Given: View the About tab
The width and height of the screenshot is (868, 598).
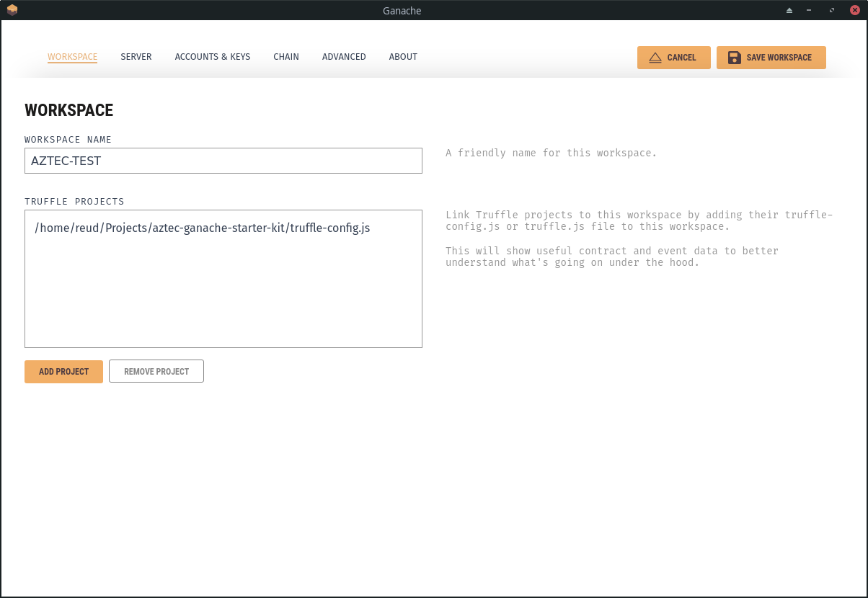Looking at the screenshot, I should pos(403,57).
